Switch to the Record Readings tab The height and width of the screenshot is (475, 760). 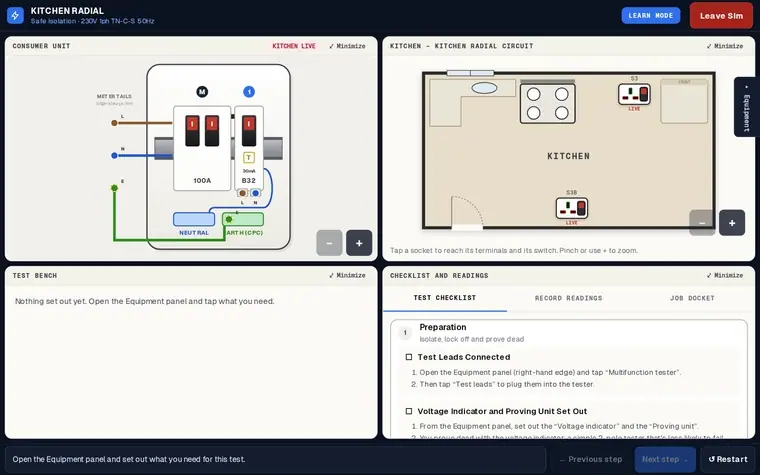[569, 298]
